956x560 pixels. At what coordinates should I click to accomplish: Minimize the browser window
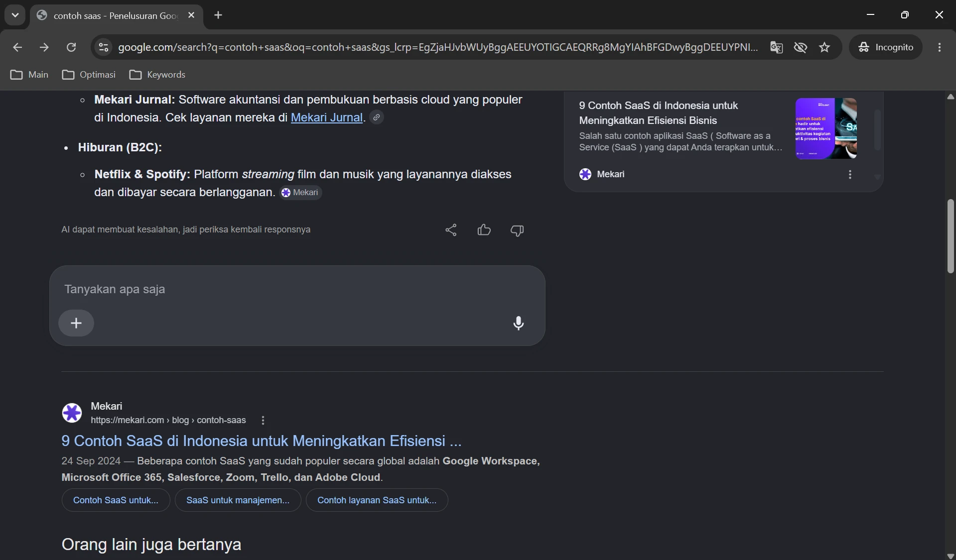point(871,15)
